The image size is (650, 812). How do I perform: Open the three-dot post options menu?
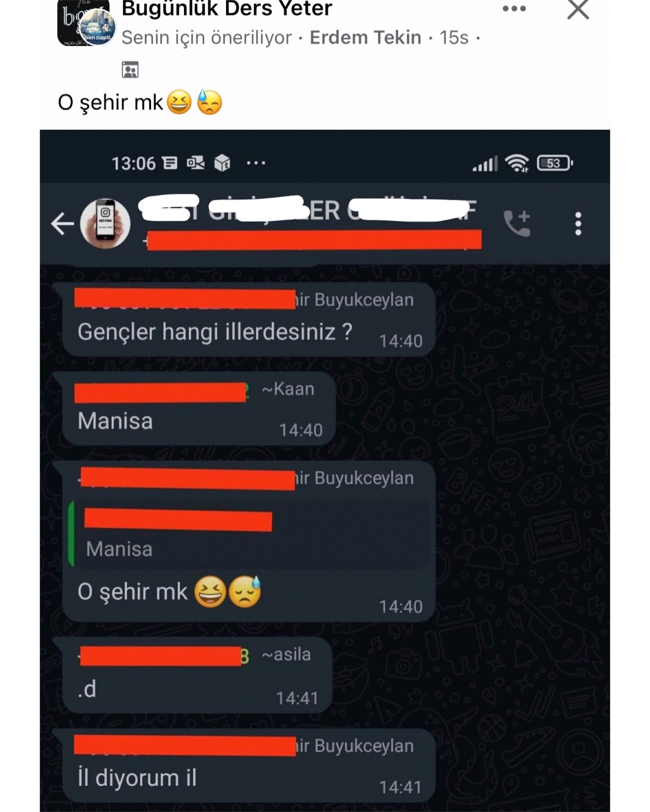(x=514, y=9)
